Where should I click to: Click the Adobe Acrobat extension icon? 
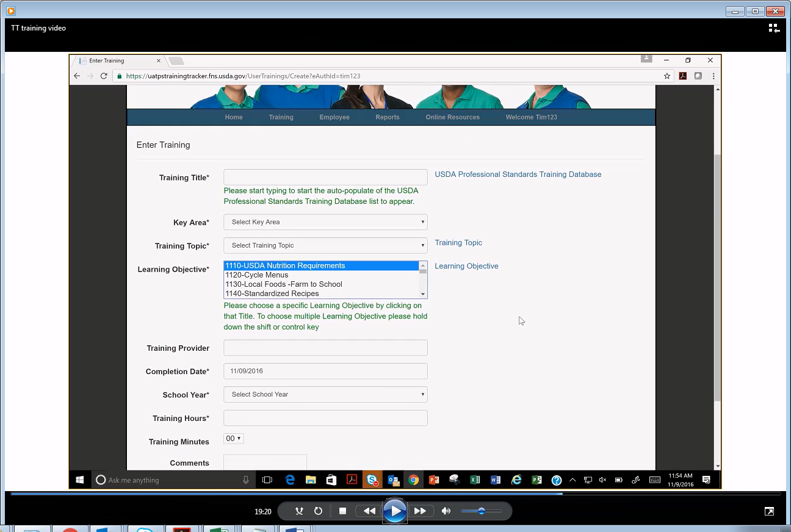[683, 76]
